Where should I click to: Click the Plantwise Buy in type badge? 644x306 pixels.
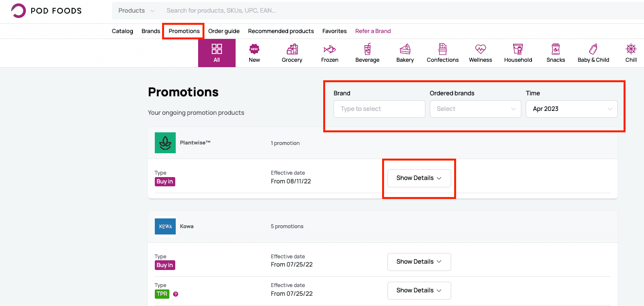click(x=165, y=181)
